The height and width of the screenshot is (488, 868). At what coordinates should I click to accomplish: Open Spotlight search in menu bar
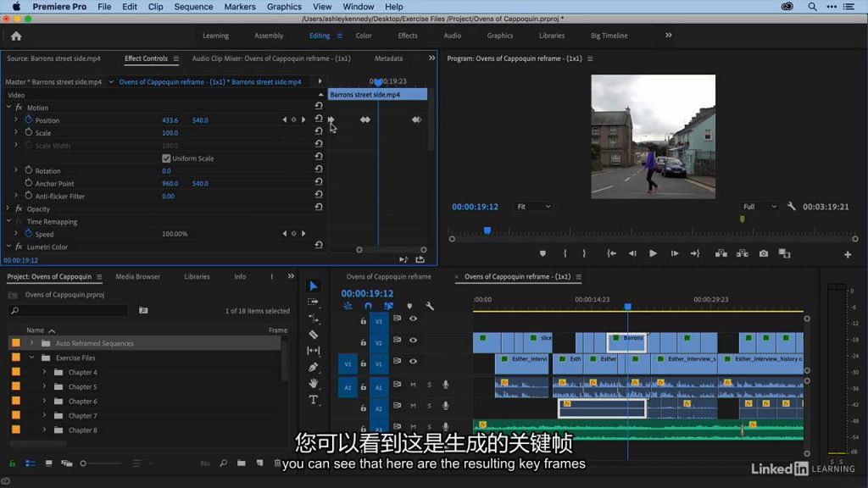point(812,7)
